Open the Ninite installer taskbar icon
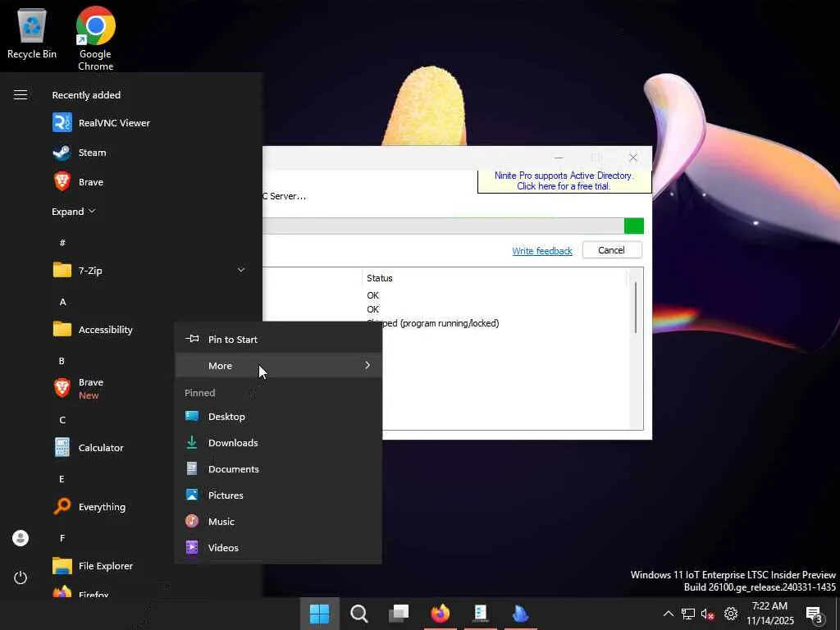This screenshot has width=840, height=630. tap(481, 614)
